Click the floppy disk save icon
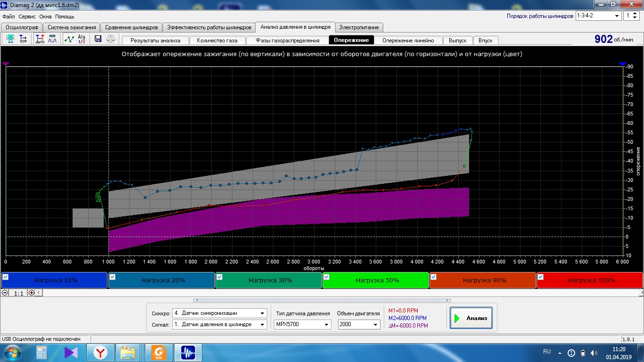Image resolution: width=644 pixels, height=362 pixels. click(98, 39)
